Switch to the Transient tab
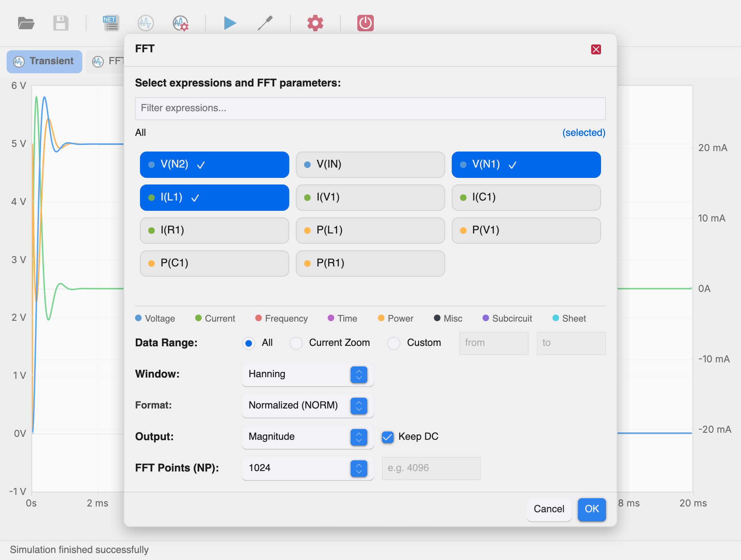The height and width of the screenshot is (560, 741). tap(44, 62)
